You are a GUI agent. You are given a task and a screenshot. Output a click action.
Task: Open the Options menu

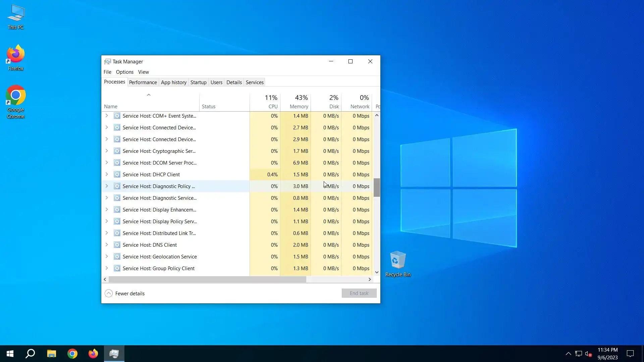124,72
